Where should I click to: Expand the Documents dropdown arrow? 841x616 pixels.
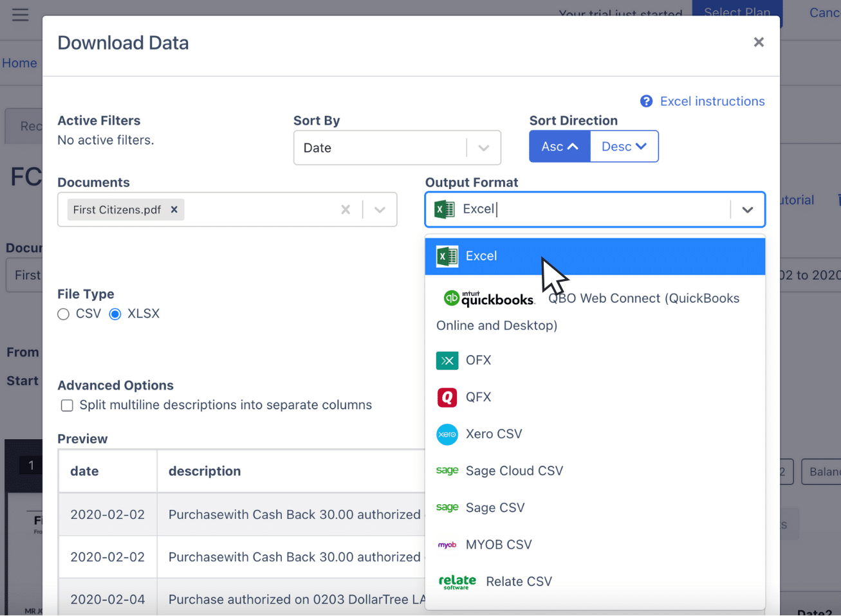(x=380, y=210)
